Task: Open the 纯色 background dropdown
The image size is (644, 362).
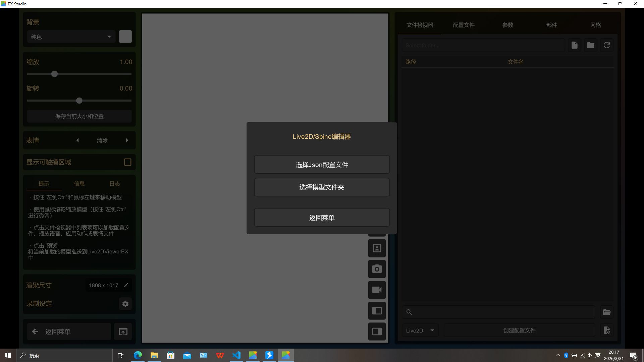Action: (71, 37)
